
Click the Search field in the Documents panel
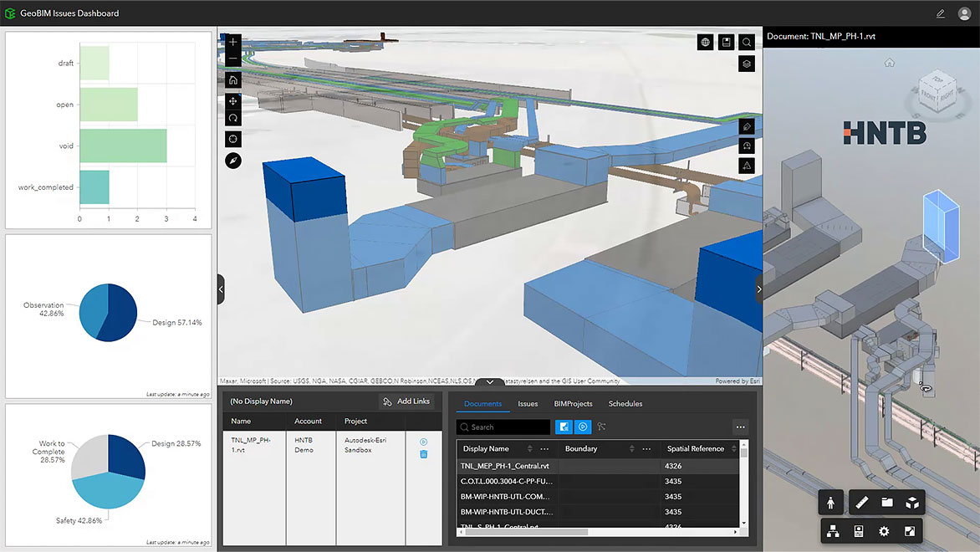(x=502, y=427)
